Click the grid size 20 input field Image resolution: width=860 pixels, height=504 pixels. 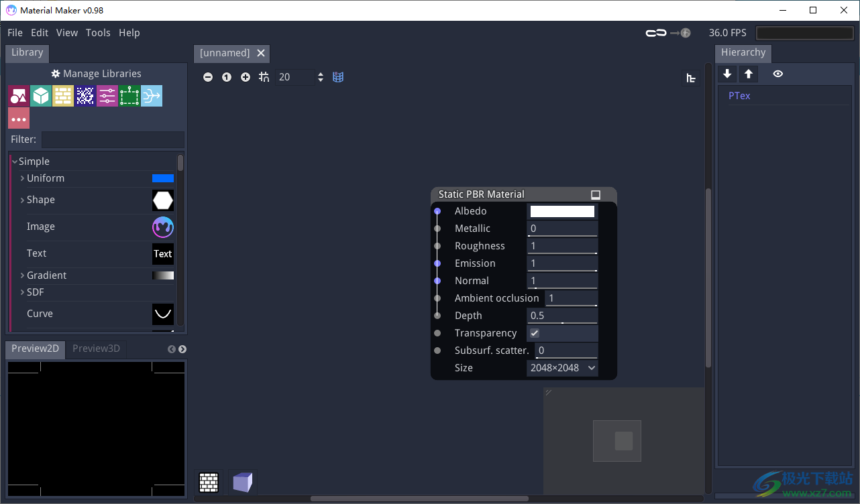pyautogui.click(x=295, y=77)
